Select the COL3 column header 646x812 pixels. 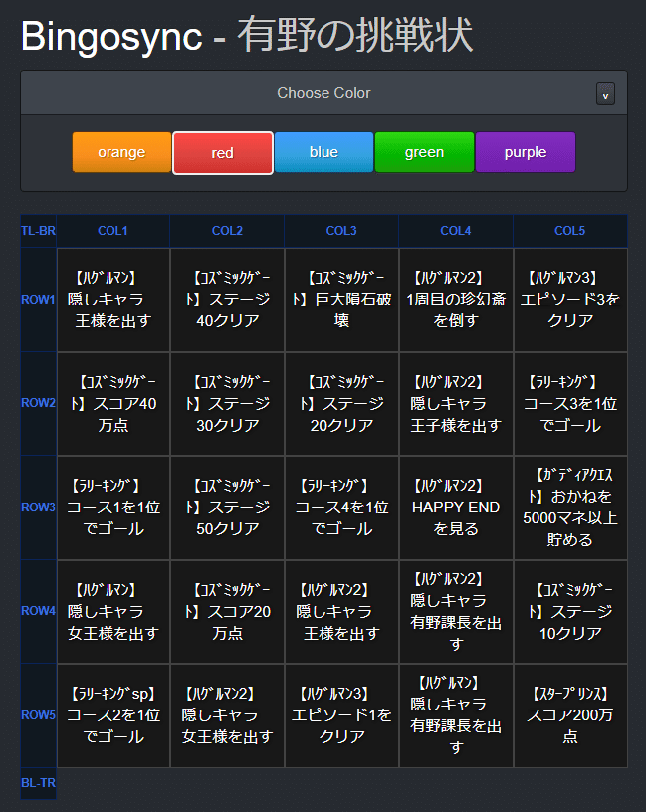coord(341,231)
